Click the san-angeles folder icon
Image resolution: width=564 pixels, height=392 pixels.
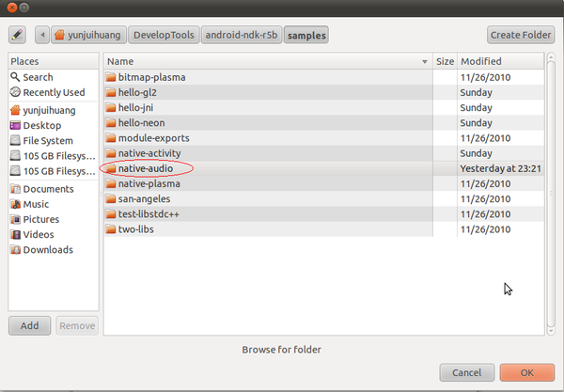111,199
